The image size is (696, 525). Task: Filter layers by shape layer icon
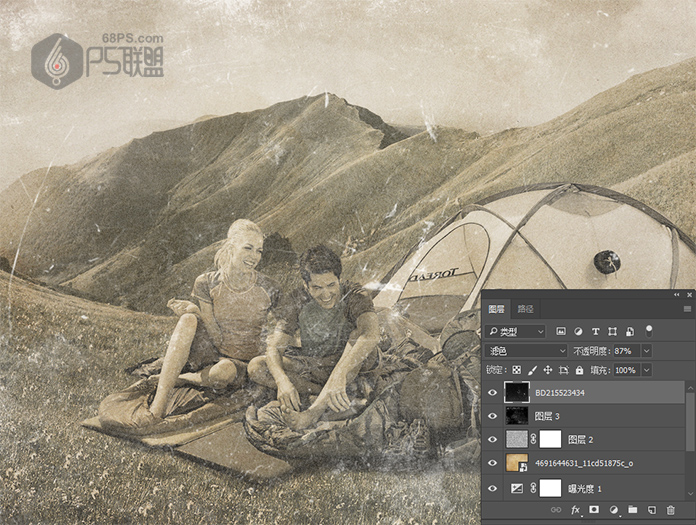[x=613, y=331]
